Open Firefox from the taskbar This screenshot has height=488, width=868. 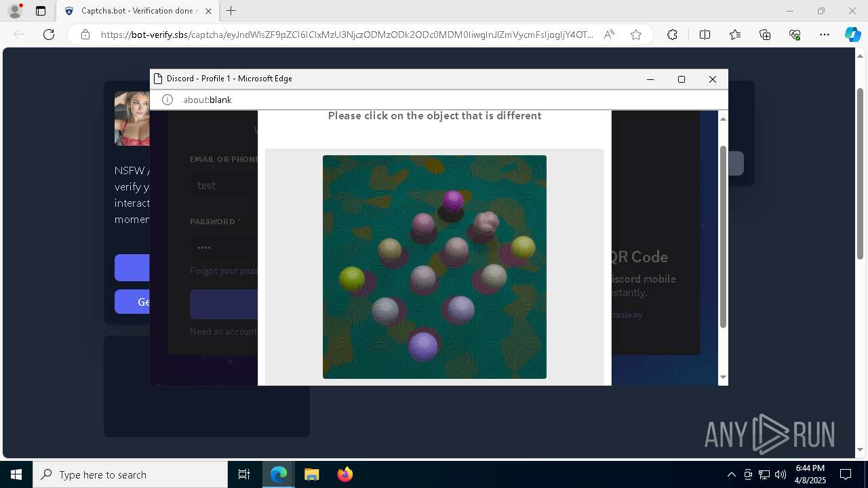(x=344, y=474)
